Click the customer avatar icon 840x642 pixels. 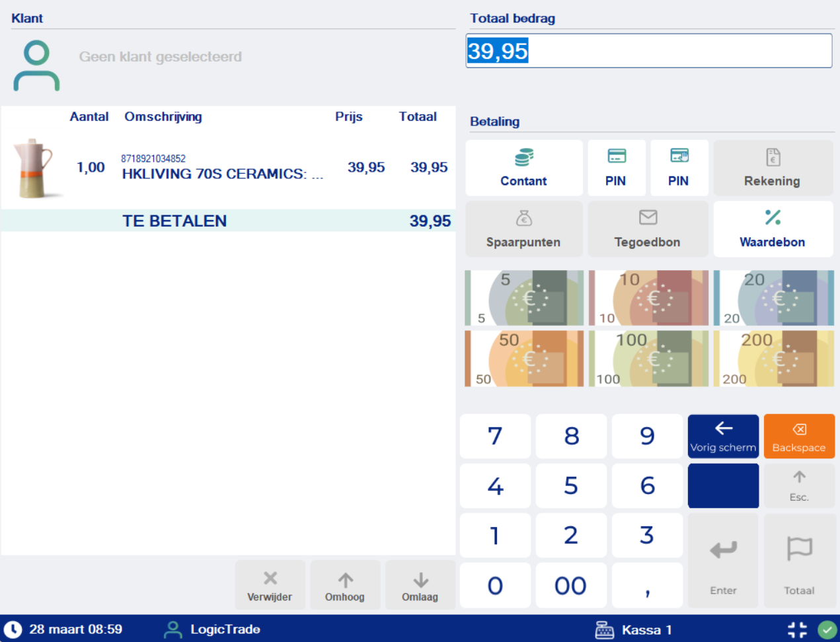(x=36, y=65)
